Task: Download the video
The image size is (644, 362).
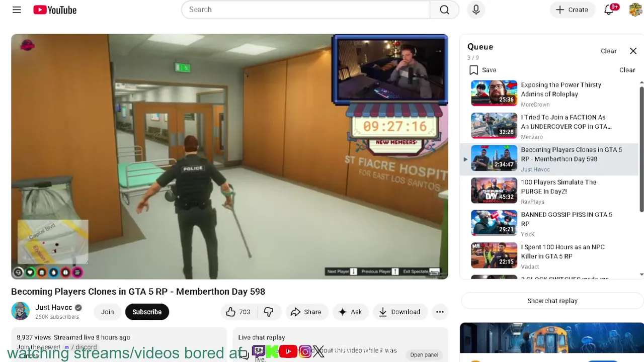Action: click(400, 312)
